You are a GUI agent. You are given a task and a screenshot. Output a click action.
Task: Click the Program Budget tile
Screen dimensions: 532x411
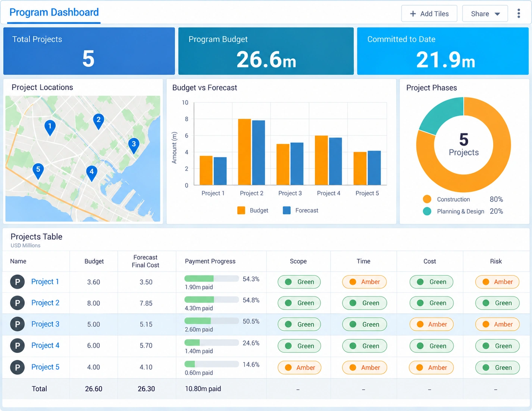coord(266,51)
